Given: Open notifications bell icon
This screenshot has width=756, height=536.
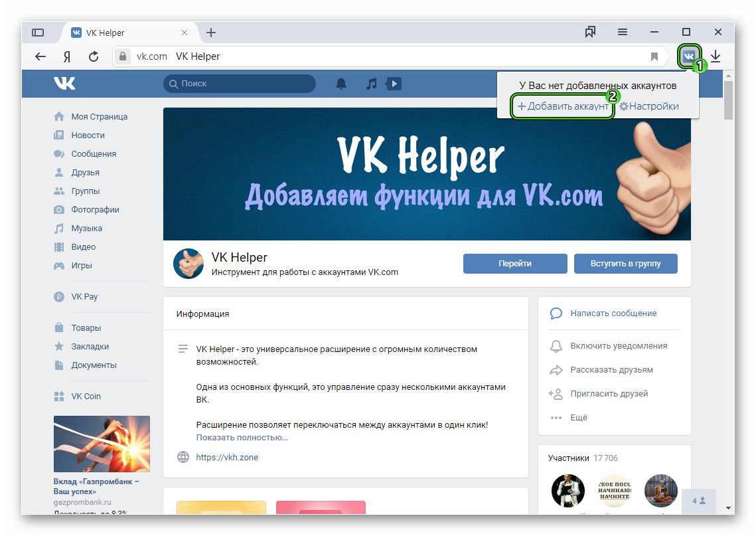Looking at the screenshot, I should point(341,84).
